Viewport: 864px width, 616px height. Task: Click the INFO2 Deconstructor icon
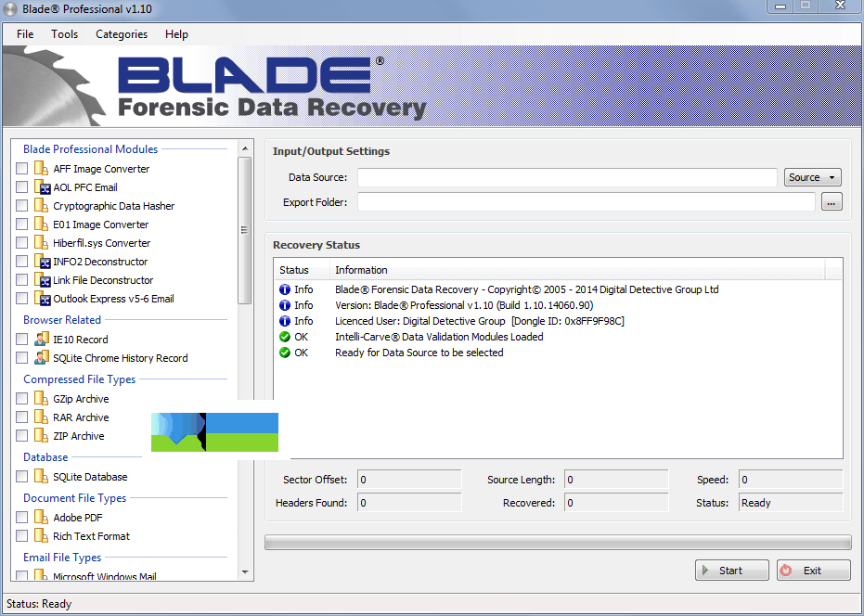pyautogui.click(x=43, y=262)
